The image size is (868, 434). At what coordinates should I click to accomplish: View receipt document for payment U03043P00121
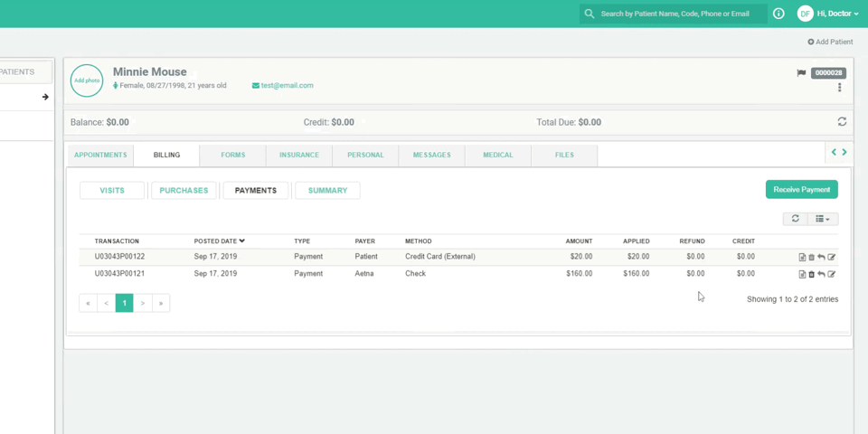click(802, 274)
